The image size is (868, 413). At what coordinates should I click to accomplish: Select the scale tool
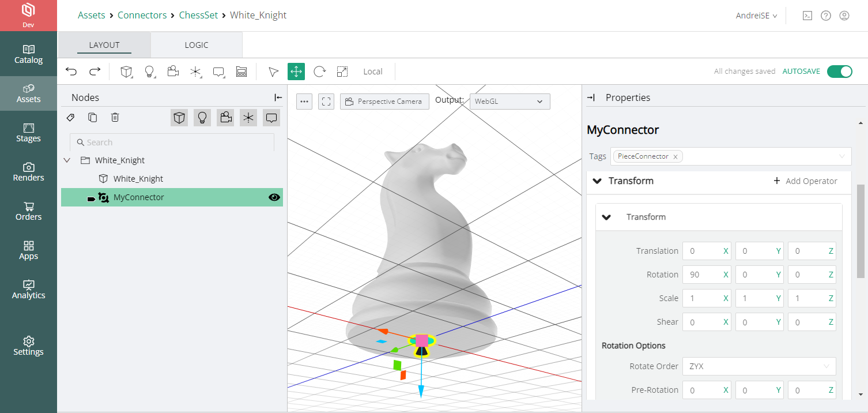tap(342, 72)
